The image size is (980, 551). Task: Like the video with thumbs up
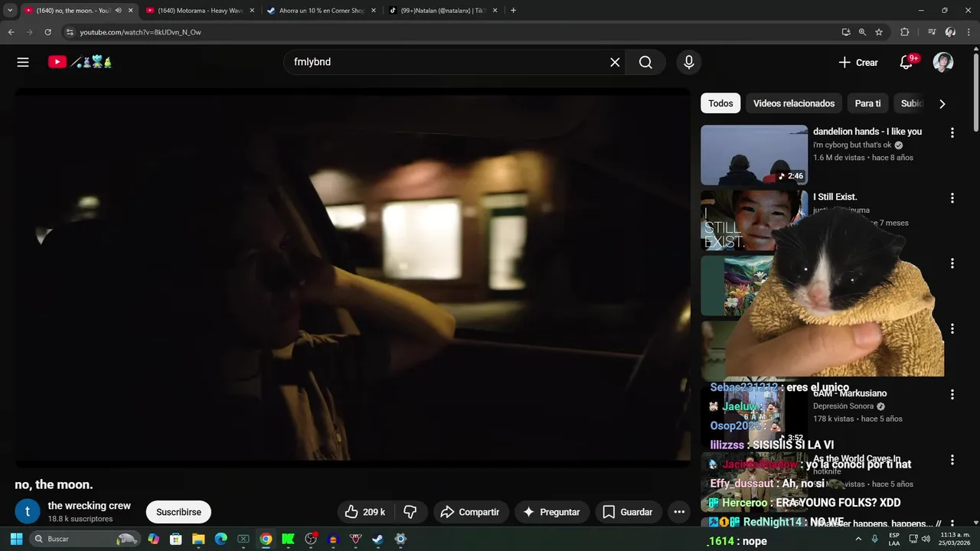pos(366,512)
